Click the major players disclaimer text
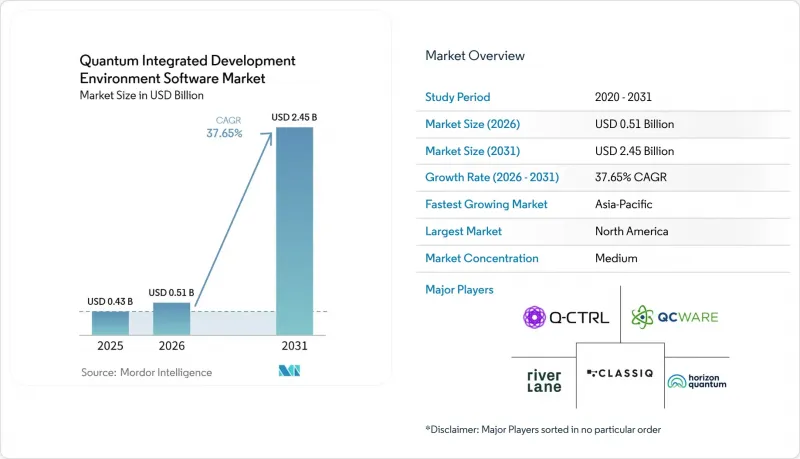 (x=543, y=429)
